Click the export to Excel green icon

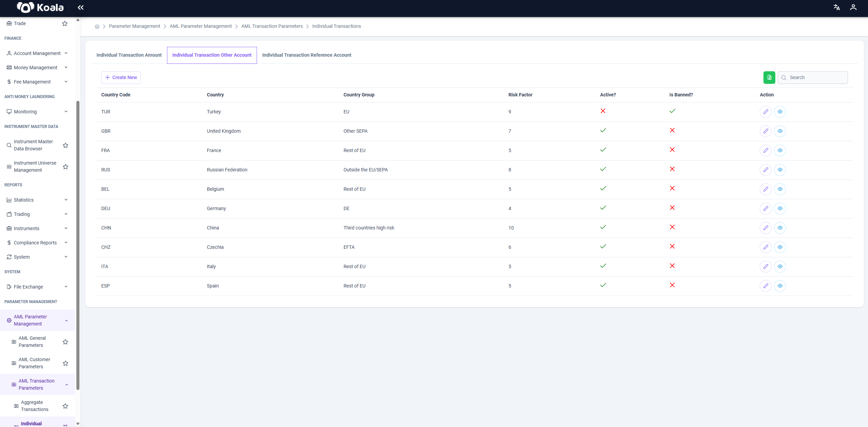769,77
